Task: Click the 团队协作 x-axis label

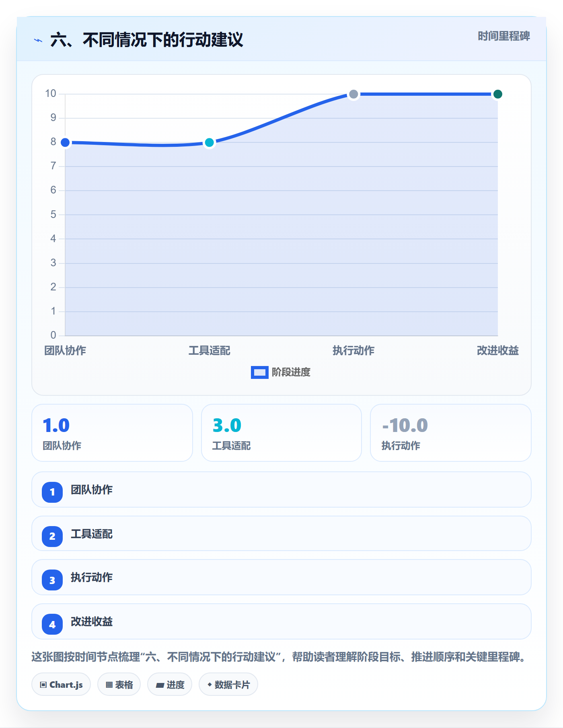Action: click(65, 351)
